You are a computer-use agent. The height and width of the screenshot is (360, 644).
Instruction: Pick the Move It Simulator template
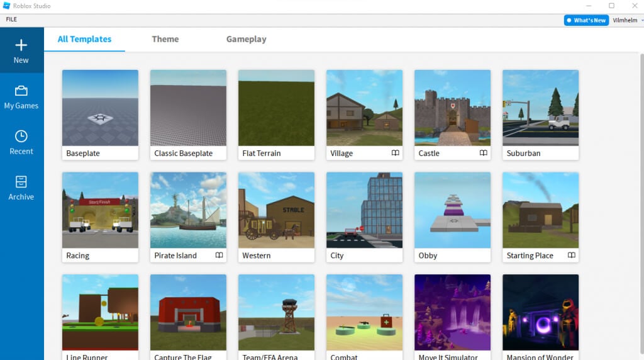pyautogui.click(x=452, y=312)
